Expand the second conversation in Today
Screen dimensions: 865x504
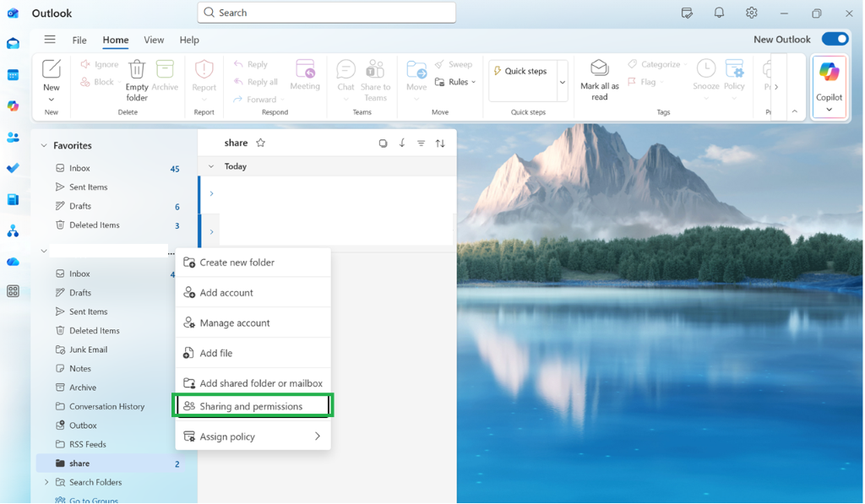click(x=211, y=232)
